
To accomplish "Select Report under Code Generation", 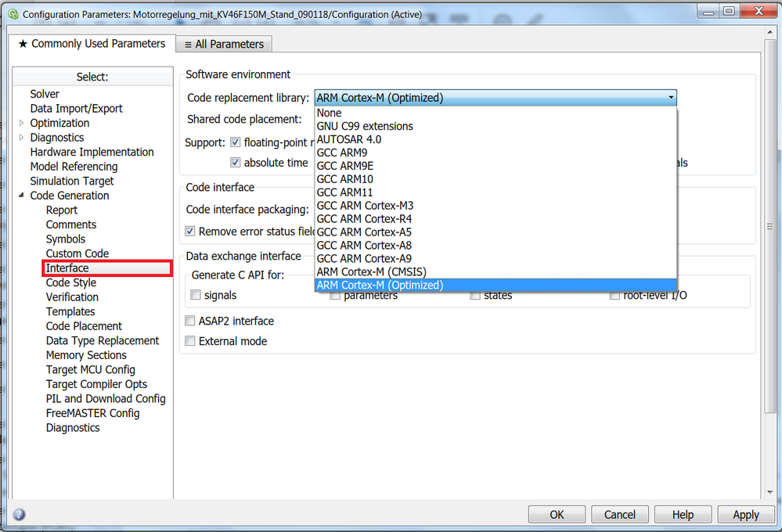I will (x=61, y=210).
